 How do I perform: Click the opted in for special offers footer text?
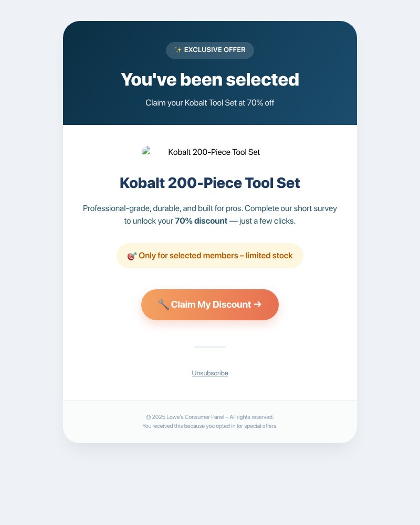[210, 426]
